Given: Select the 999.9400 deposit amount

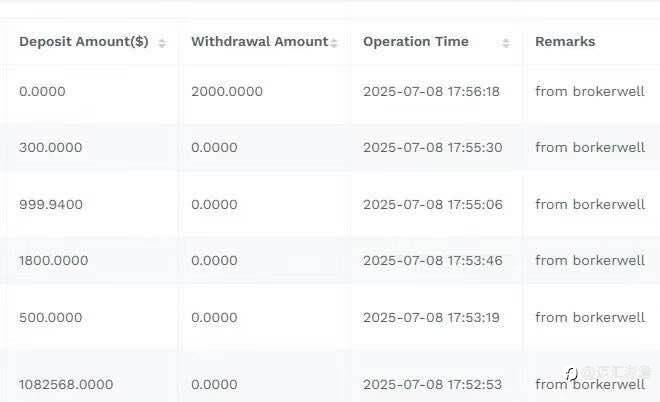Looking at the screenshot, I should (50, 205).
